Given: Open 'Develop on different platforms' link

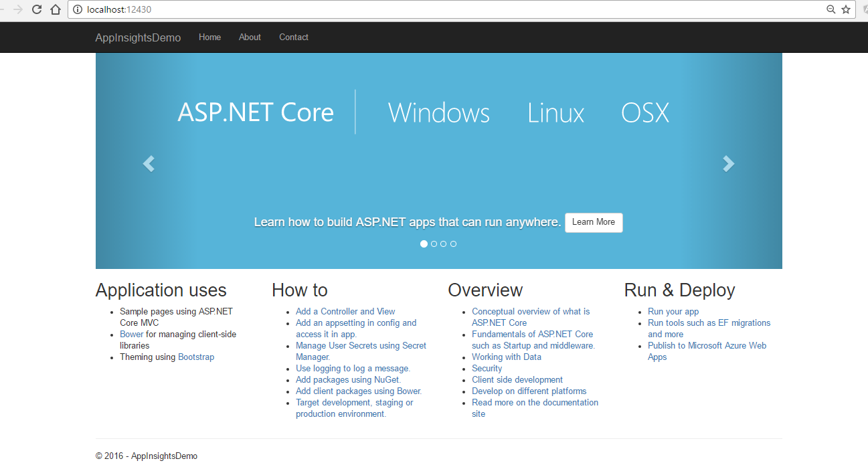Looking at the screenshot, I should 529,391.
